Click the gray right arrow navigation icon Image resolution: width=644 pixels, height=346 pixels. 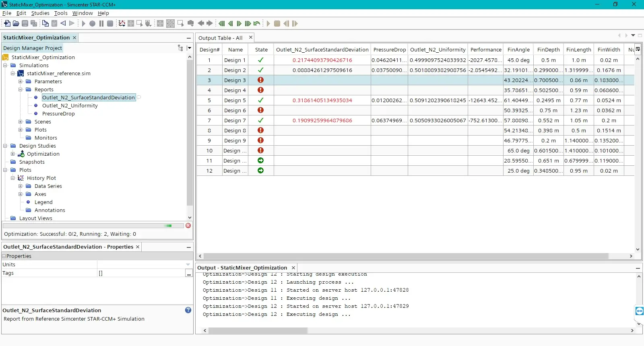210,23
